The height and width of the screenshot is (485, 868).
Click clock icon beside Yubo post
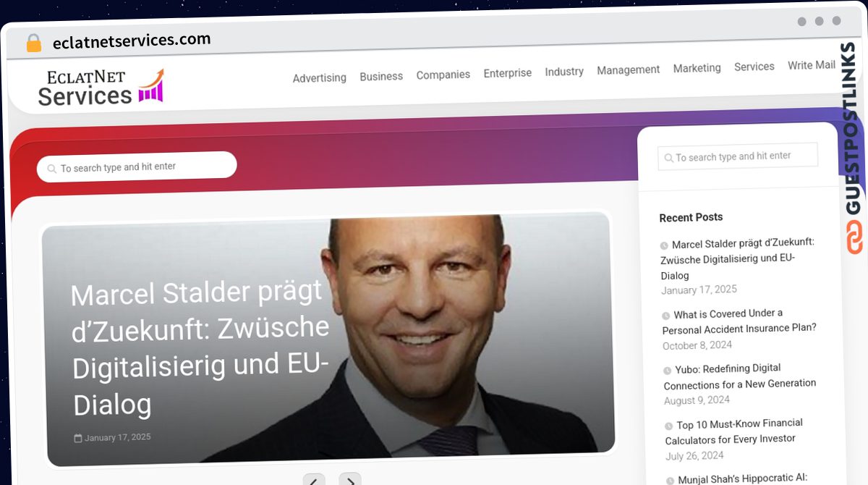(668, 371)
